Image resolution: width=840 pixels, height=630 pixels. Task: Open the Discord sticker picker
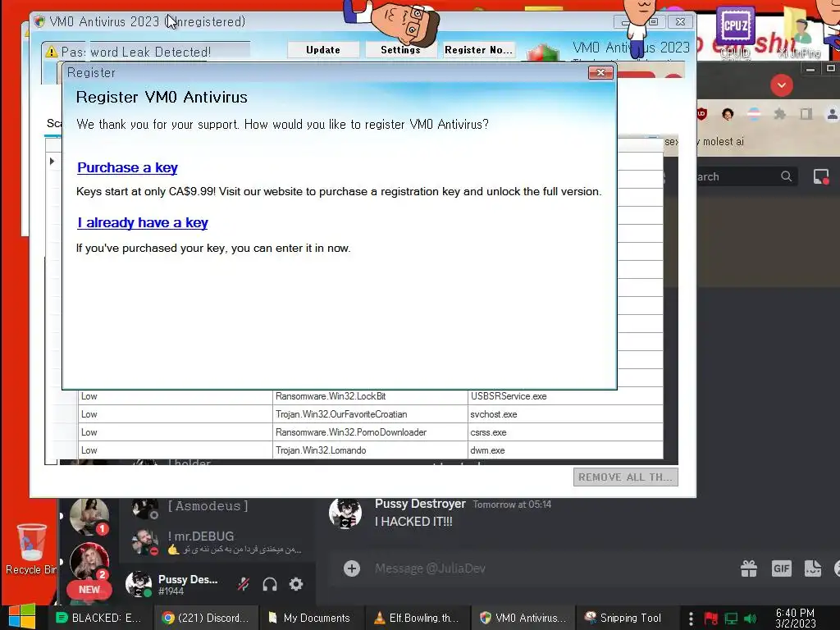tap(813, 568)
